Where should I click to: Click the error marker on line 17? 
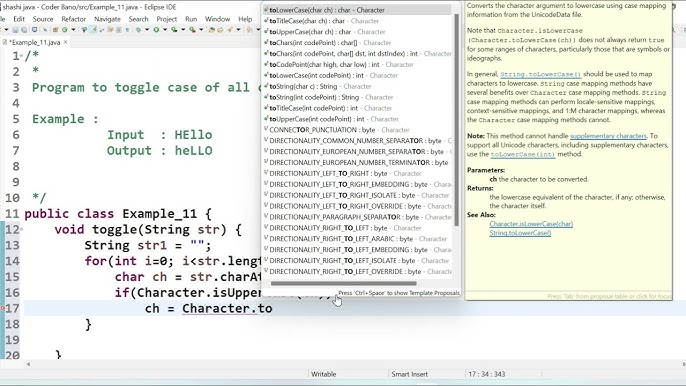coord(3,309)
